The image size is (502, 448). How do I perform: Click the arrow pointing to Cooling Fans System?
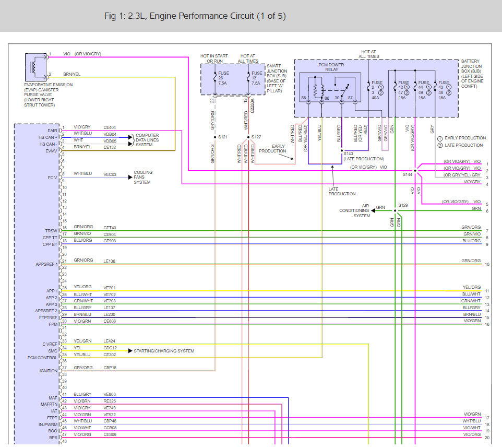[x=130, y=177]
